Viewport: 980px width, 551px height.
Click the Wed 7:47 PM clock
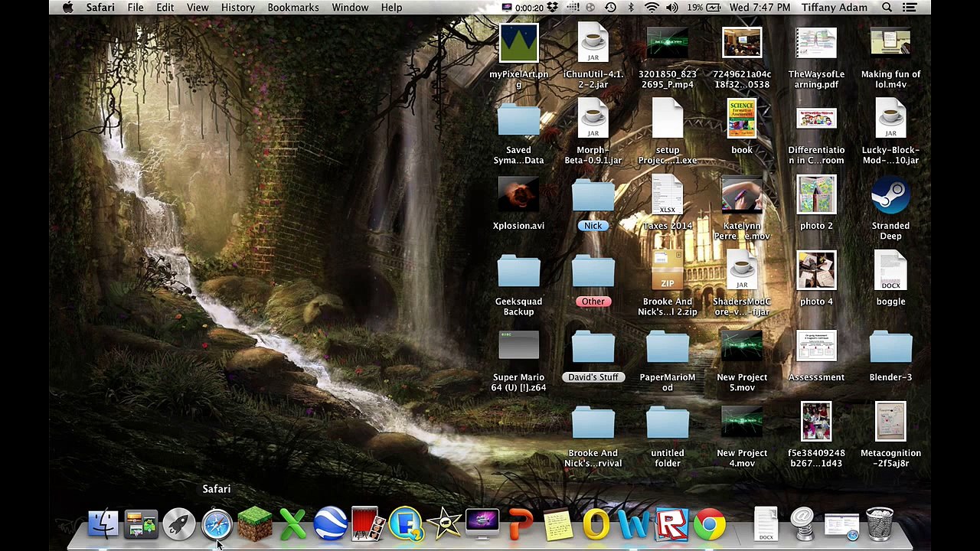(759, 8)
